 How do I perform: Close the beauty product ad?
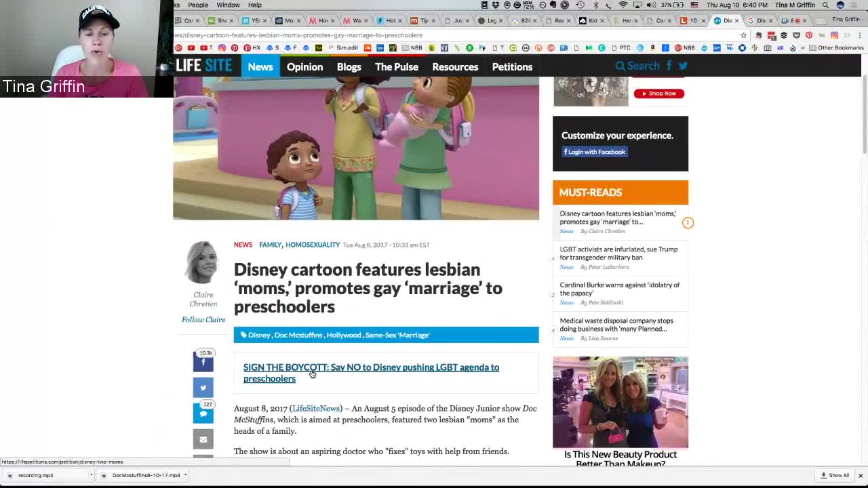coord(685,360)
